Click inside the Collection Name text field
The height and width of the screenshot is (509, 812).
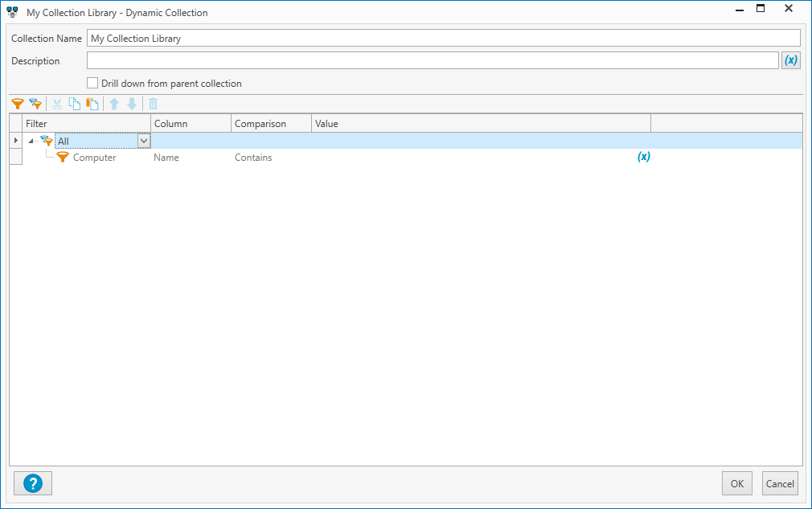(442, 37)
